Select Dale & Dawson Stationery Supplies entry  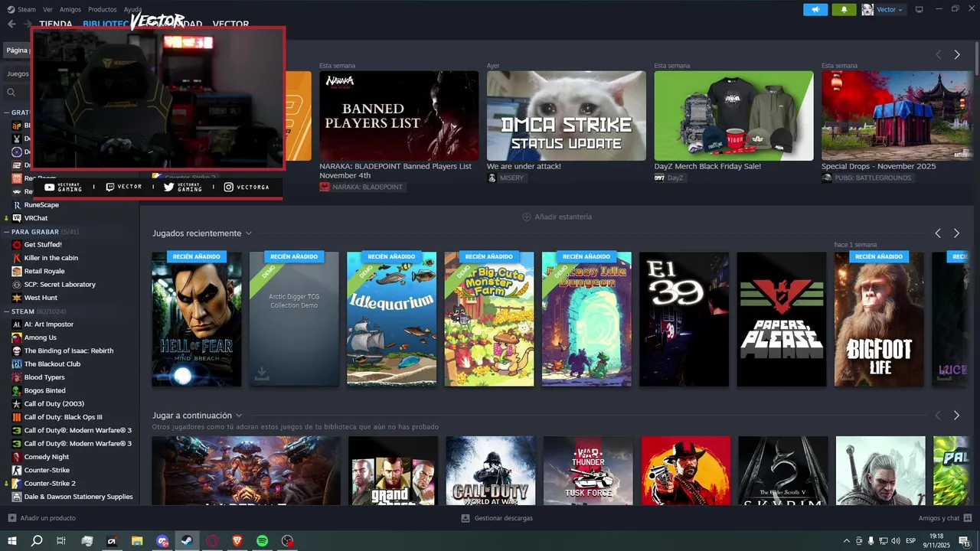coord(78,497)
